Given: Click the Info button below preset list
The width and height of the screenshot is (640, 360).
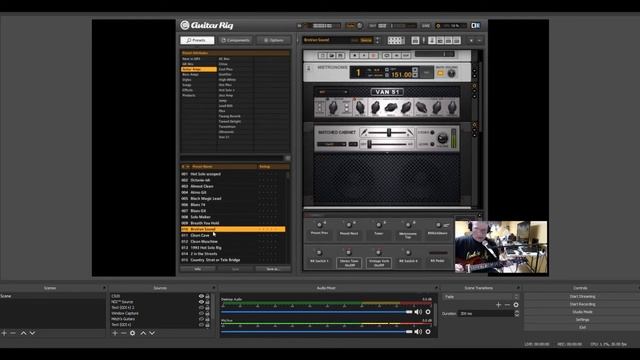Looking at the screenshot, I should tap(198, 269).
